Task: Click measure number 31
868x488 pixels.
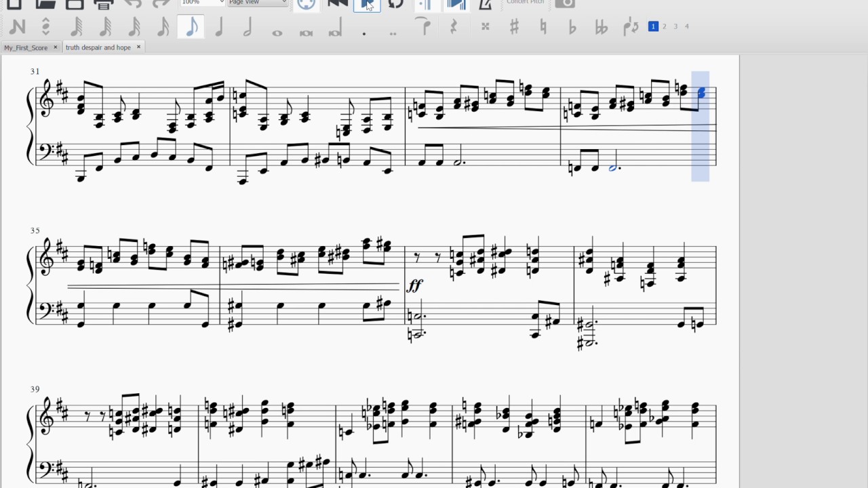Action: click(35, 71)
